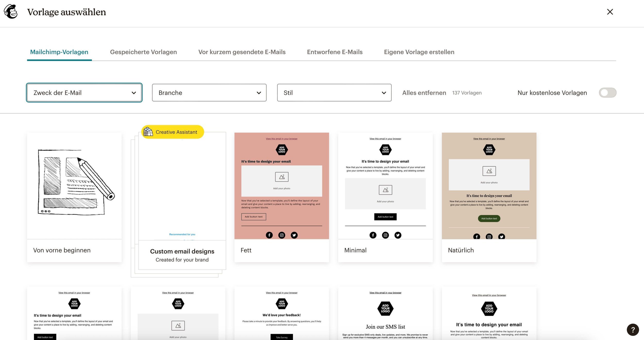The width and height of the screenshot is (644, 340).
Task: Click the Creative Assistant badge icon
Action: (x=148, y=132)
